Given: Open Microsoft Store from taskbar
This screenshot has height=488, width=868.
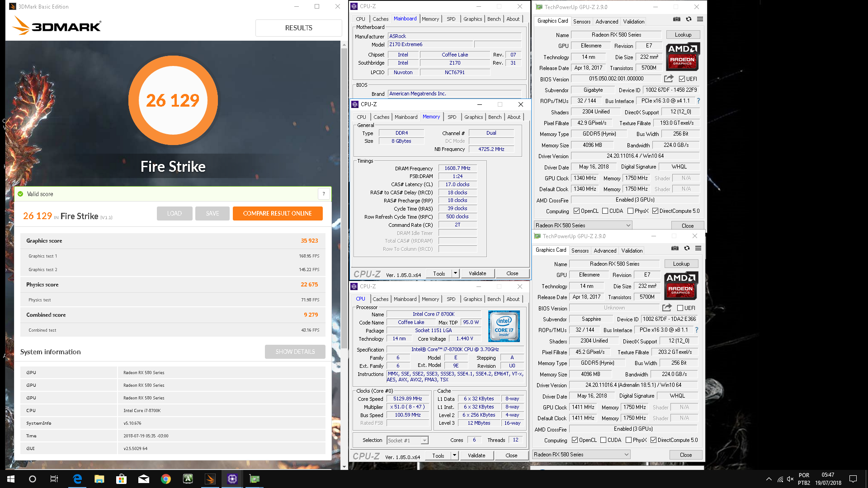Looking at the screenshot, I should coord(121,479).
